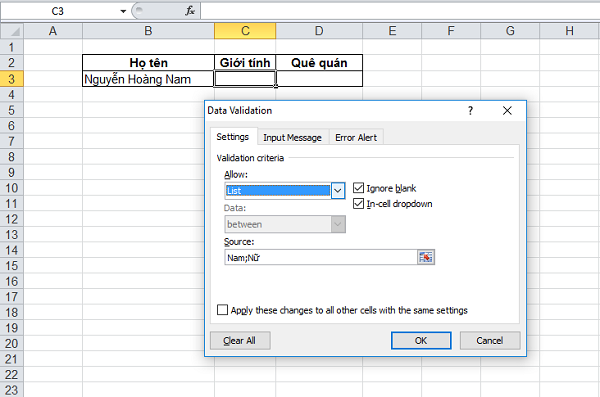Toggle the In-cell dropdown checkbox

[x=358, y=204]
